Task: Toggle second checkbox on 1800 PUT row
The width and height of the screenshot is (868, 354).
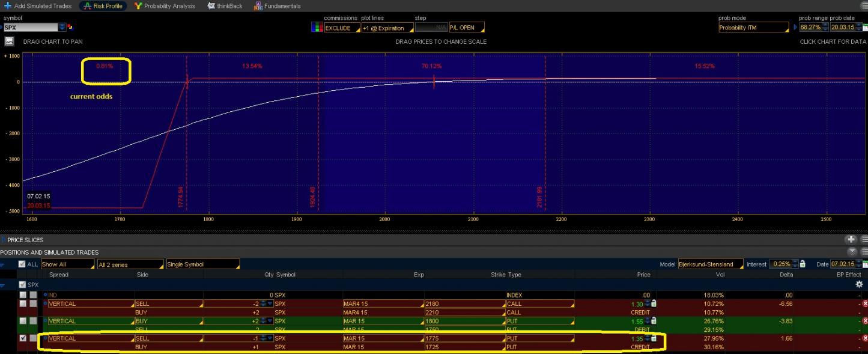Action: [x=34, y=321]
